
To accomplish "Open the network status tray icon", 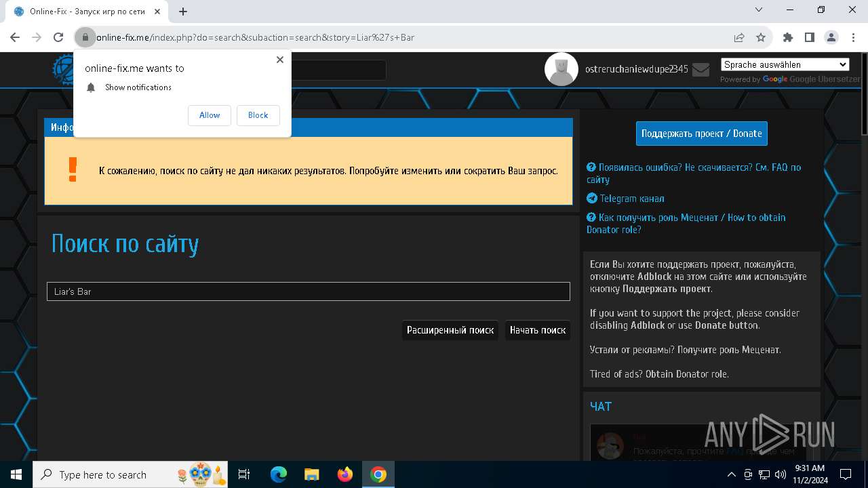I will [764, 474].
